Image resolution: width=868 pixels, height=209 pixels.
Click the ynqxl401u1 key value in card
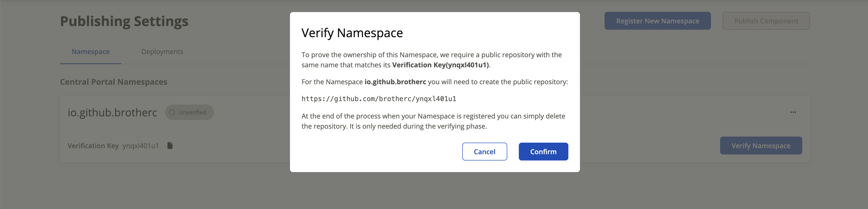(x=140, y=146)
